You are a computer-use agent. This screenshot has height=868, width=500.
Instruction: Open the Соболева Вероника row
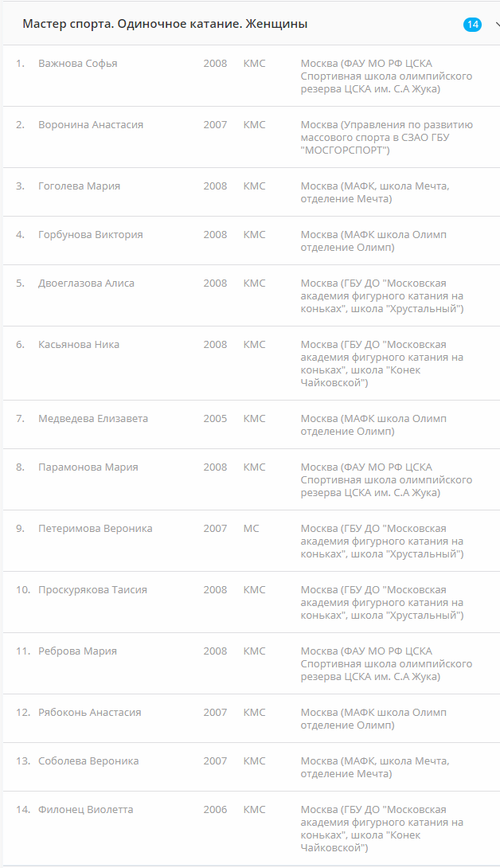tap(88, 761)
